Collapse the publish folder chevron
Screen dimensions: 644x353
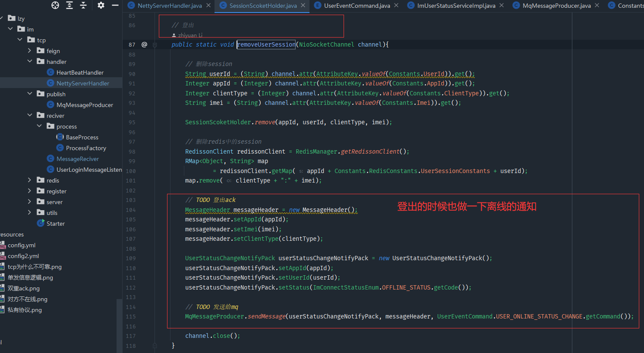coord(29,94)
